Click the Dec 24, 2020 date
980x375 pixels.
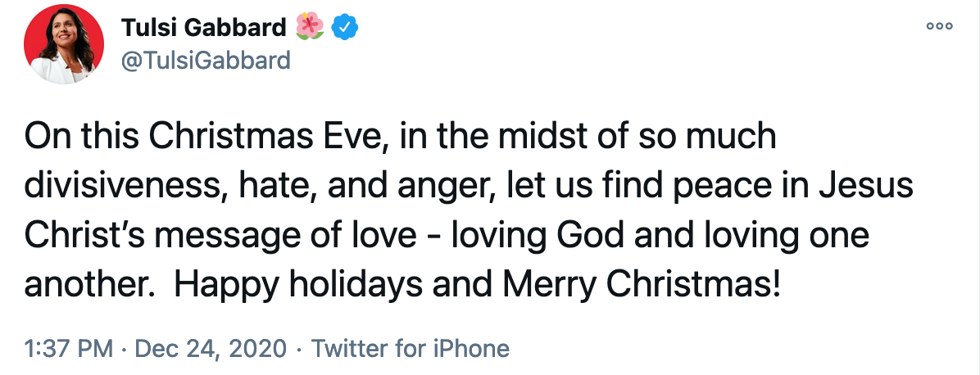[211, 348]
